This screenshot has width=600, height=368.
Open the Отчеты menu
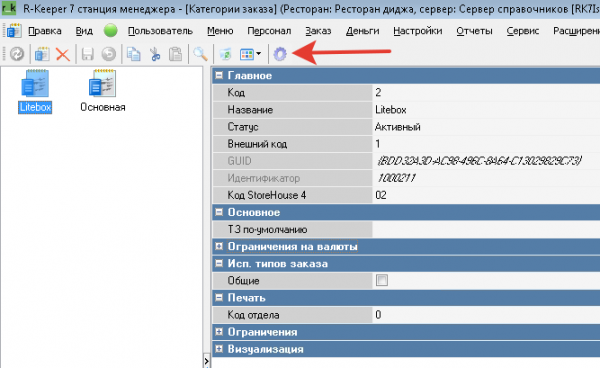474,31
